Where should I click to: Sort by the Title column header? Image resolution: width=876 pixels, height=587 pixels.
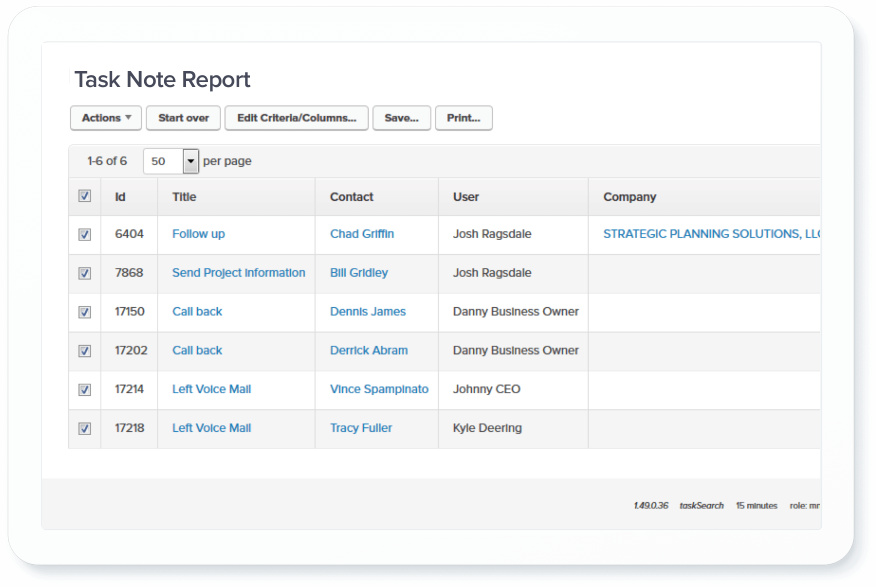click(184, 197)
